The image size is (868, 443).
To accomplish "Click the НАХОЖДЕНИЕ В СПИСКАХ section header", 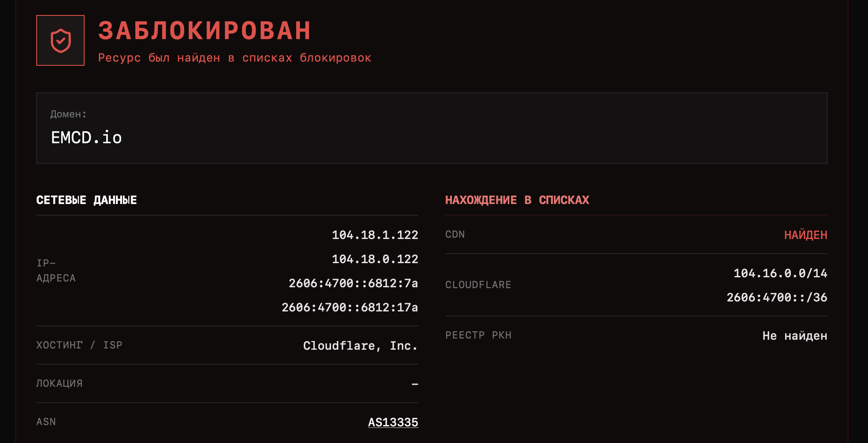I will click(x=517, y=200).
